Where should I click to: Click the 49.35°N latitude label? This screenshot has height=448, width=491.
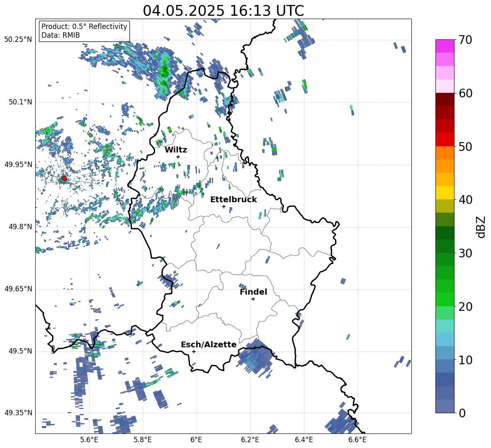(18, 413)
